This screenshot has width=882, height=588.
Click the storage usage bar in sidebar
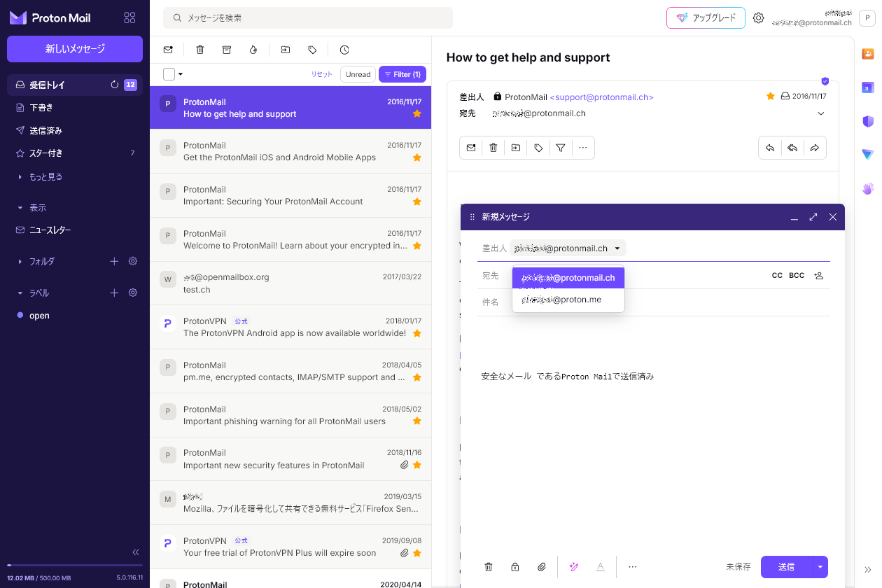tap(75, 565)
